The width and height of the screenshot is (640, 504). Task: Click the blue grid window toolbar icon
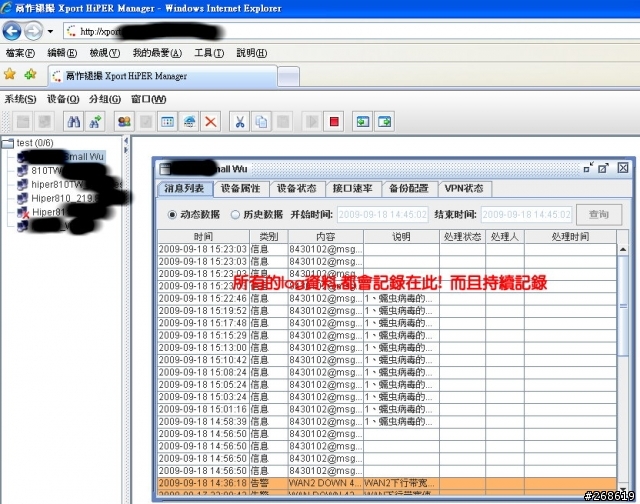click(x=167, y=122)
